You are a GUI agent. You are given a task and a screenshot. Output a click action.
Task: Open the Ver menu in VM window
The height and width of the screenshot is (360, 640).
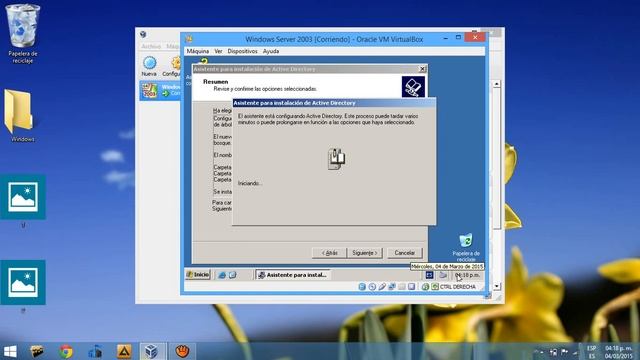click(x=218, y=51)
